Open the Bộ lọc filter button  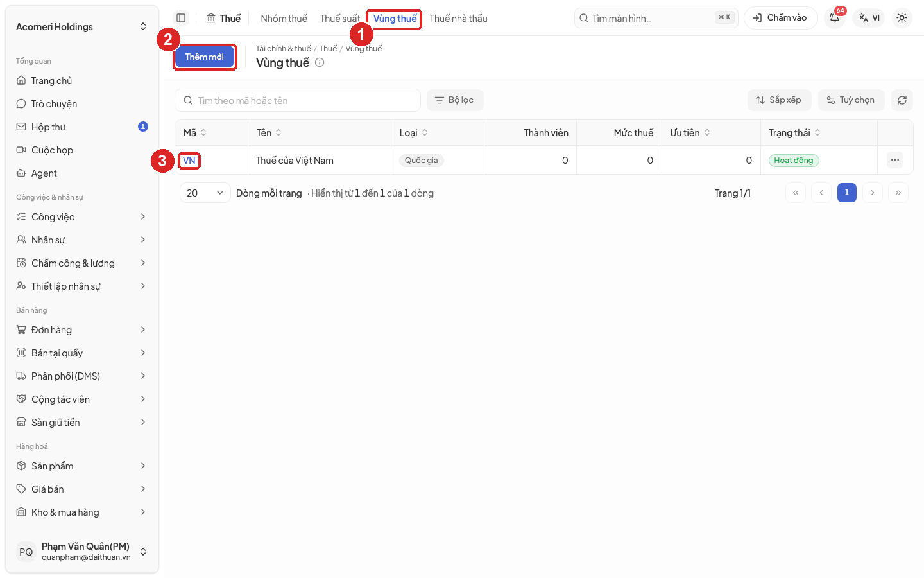pyautogui.click(x=455, y=100)
